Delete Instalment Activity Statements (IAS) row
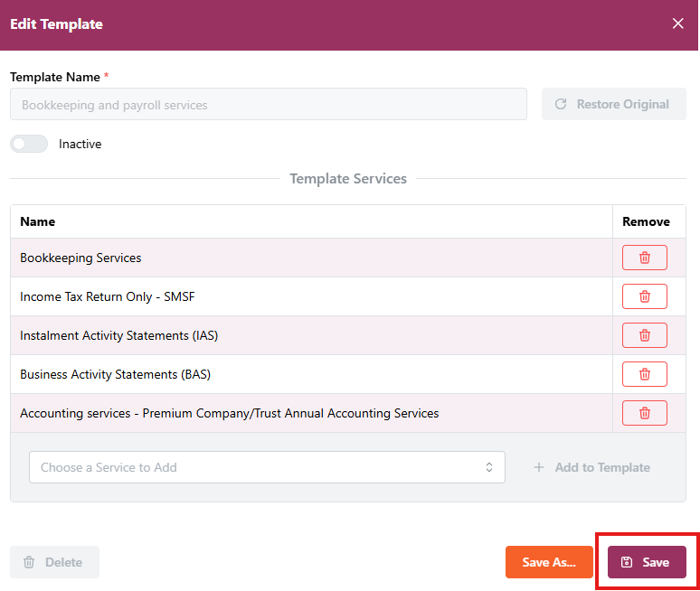This screenshot has height=591, width=700. tap(644, 335)
